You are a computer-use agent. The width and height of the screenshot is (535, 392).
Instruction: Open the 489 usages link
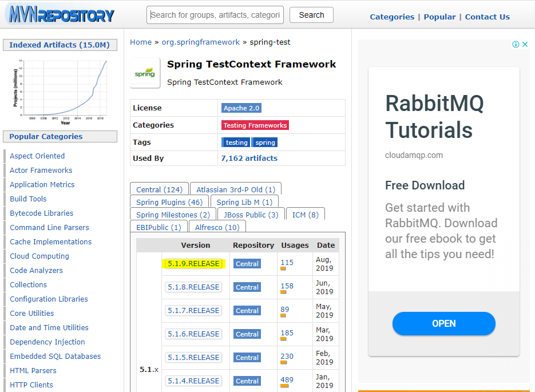[x=287, y=380]
